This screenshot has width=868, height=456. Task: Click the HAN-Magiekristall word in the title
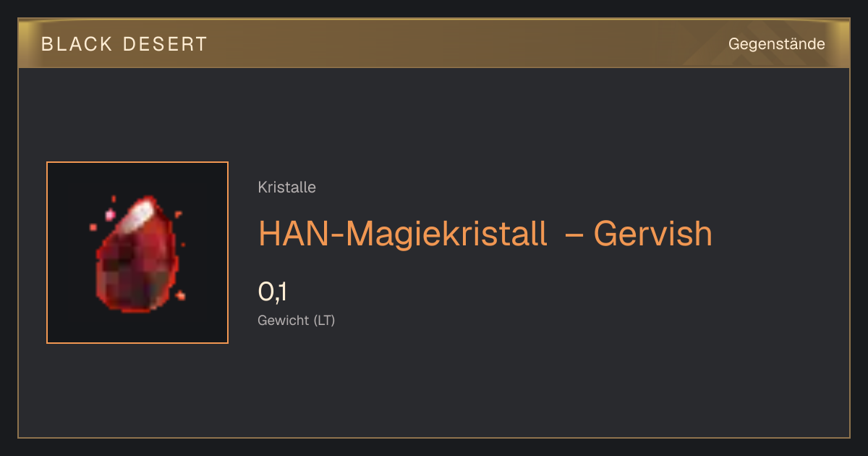click(402, 234)
